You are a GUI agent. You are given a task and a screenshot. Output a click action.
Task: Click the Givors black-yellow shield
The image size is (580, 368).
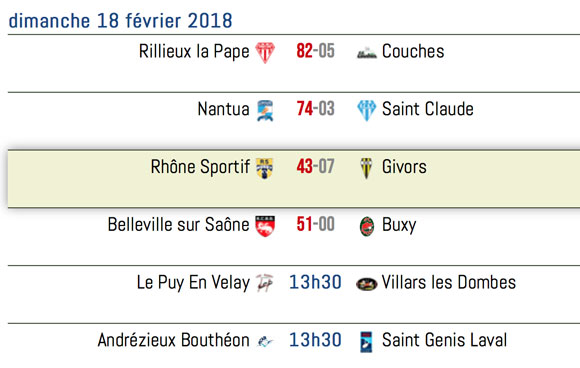[x=367, y=168]
